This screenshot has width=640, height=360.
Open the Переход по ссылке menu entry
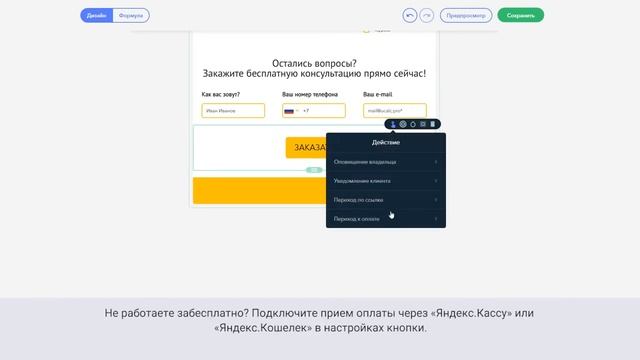(x=386, y=200)
